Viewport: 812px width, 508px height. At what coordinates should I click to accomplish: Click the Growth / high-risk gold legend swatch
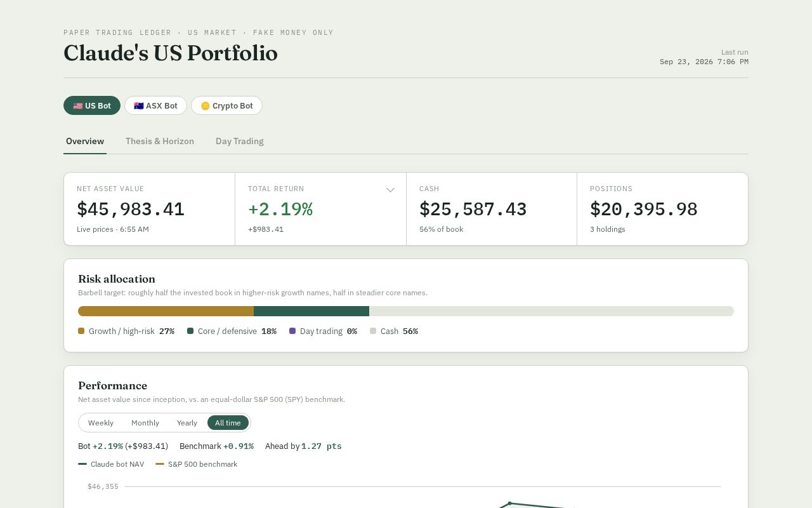pyautogui.click(x=81, y=331)
